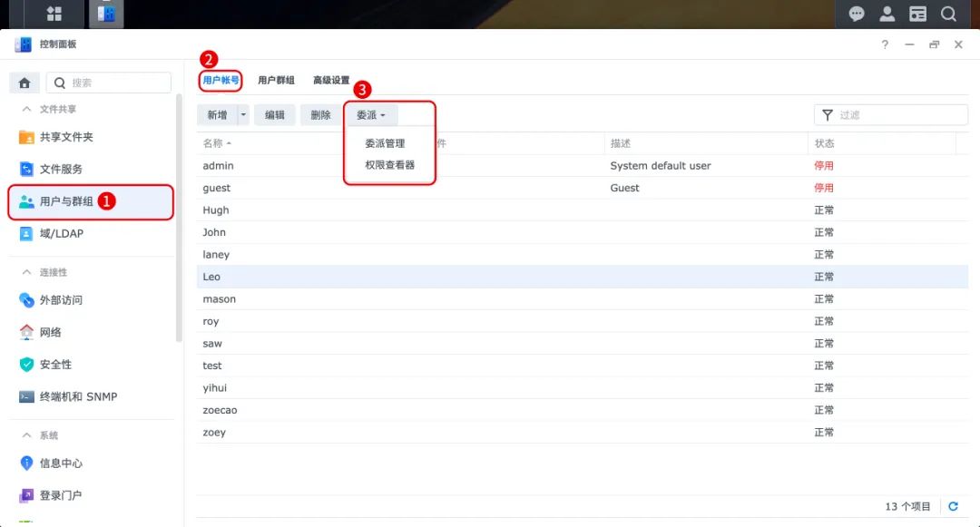Open the DSM main menu grid icon
The width and height of the screenshot is (980, 527).
[x=54, y=14]
